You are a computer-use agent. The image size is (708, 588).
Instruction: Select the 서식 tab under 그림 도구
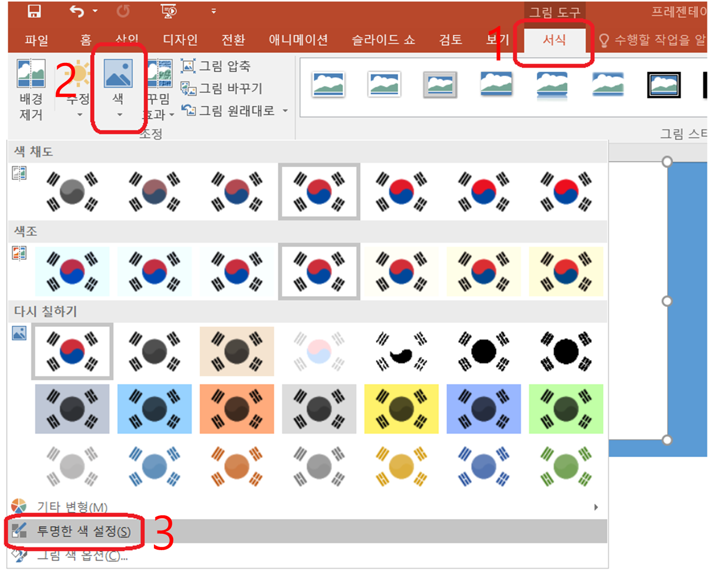coord(554,40)
